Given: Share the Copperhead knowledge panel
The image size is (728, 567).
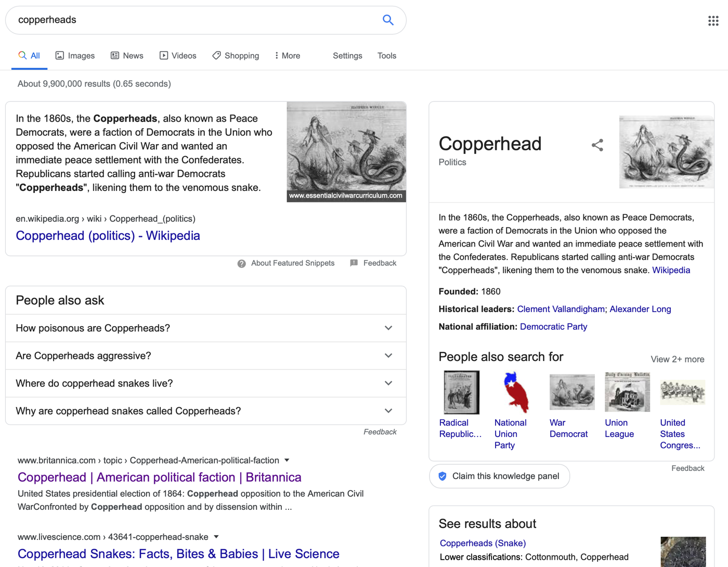Looking at the screenshot, I should click(597, 145).
